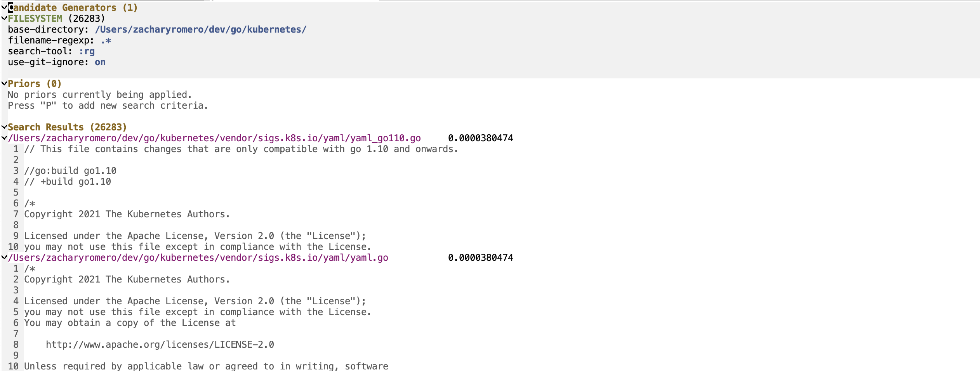This screenshot has width=980, height=371.
Task: Collapse the yaml_go110.go search result
Action: tap(4, 138)
